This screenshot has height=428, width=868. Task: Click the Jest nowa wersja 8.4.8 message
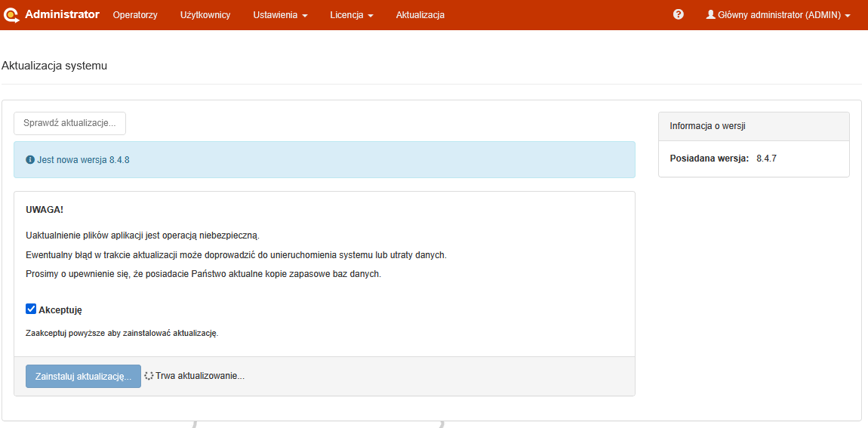pyautogui.click(x=83, y=160)
